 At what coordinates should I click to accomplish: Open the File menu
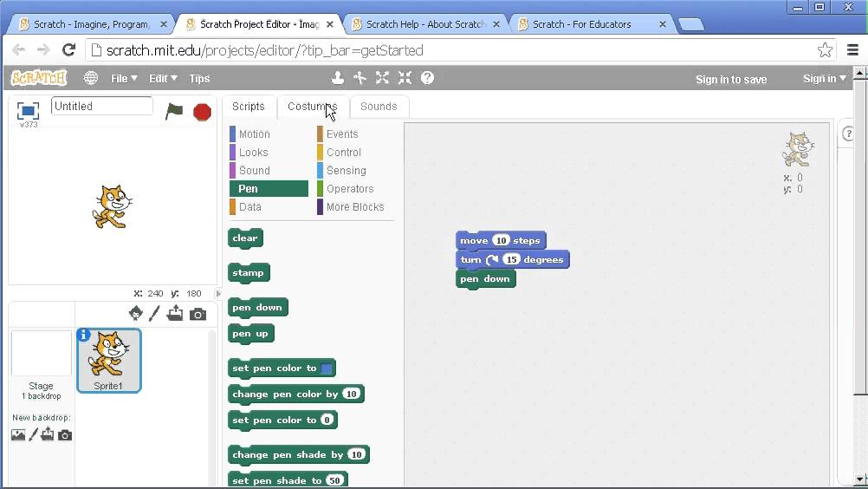click(124, 79)
